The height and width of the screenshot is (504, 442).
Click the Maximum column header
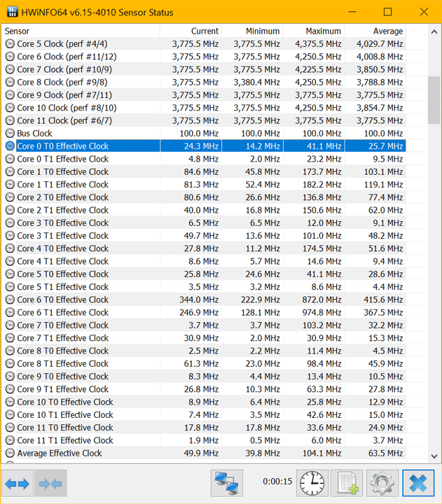(313, 31)
